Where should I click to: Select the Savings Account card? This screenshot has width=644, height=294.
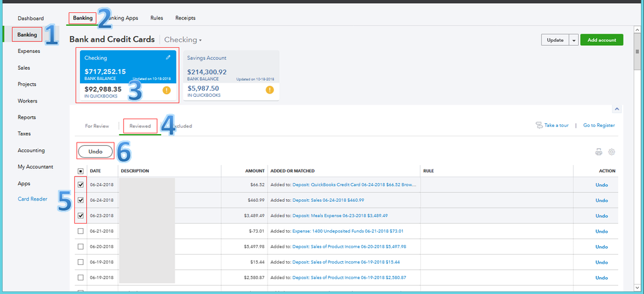click(x=231, y=75)
